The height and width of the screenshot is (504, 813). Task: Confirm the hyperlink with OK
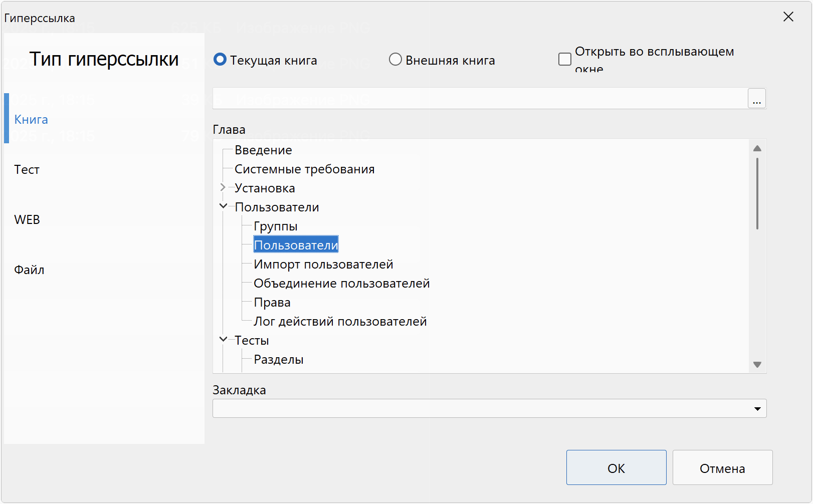[x=616, y=468]
